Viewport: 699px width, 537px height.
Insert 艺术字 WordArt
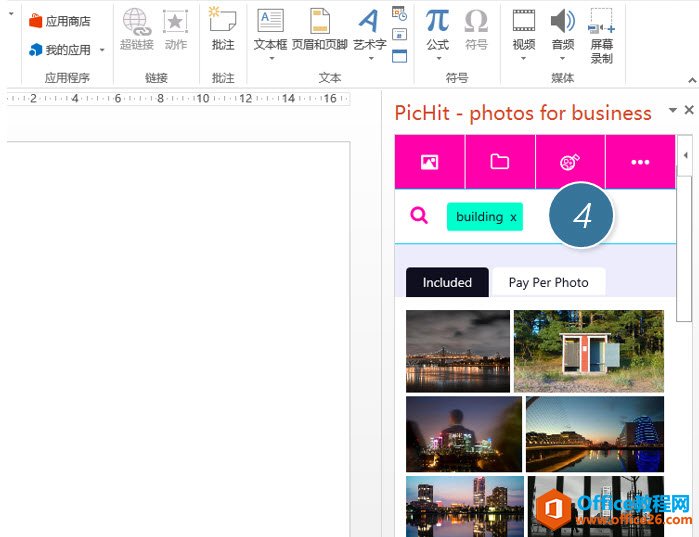click(x=370, y=28)
